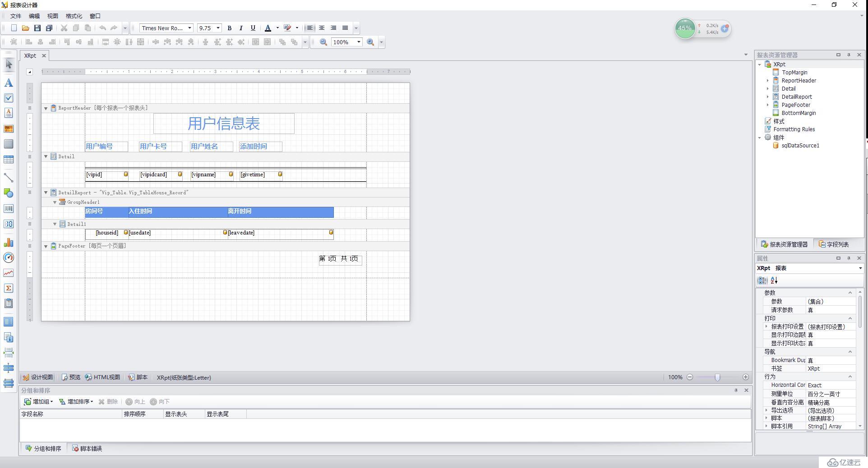Select the Chart control tool
868x468 pixels.
(9, 243)
